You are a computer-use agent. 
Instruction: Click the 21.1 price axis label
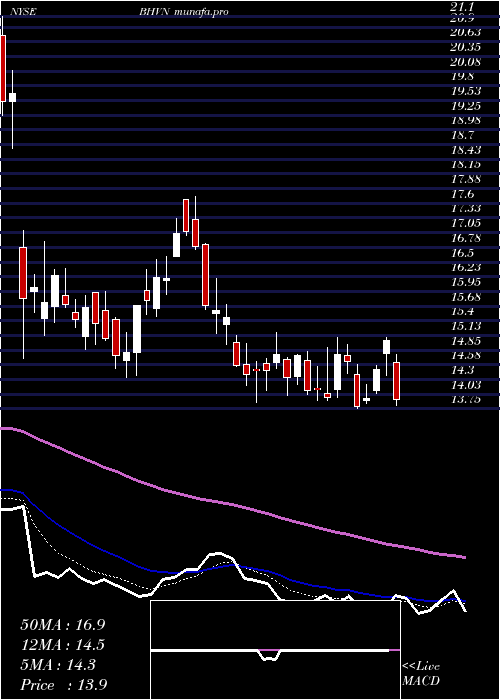click(x=463, y=6)
